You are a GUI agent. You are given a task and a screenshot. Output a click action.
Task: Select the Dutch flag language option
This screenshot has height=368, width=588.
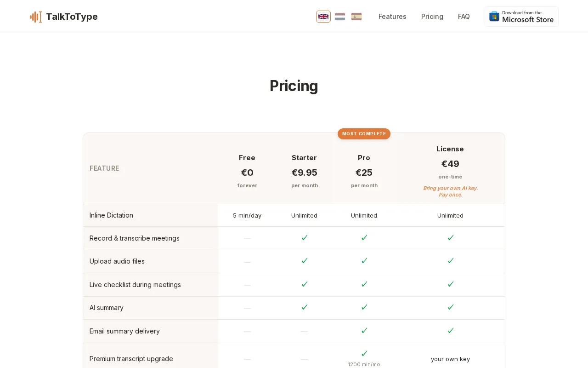pyautogui.click(x=340, y=17)
